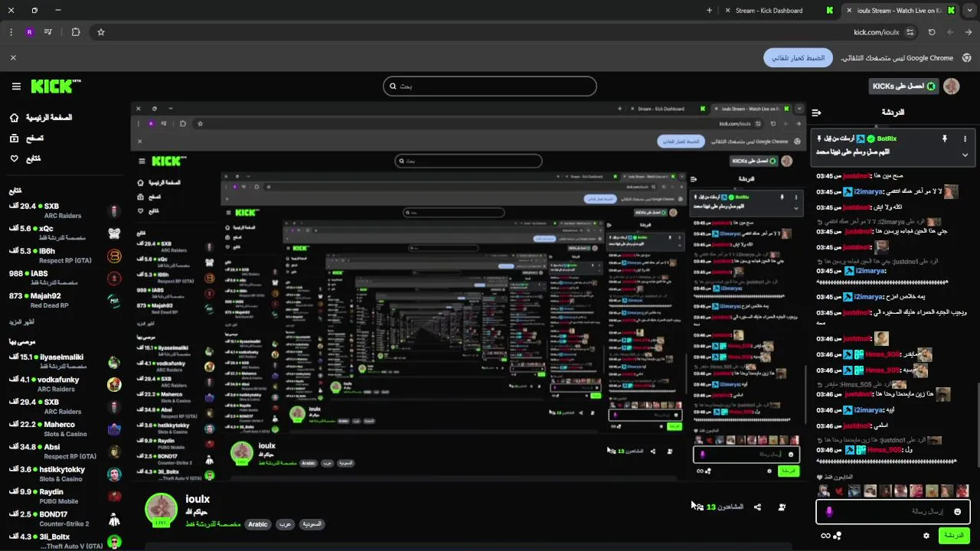Open the user profile avatar in Kick header
The width and height of the screenshot is (980, 551).
(952, 86)
